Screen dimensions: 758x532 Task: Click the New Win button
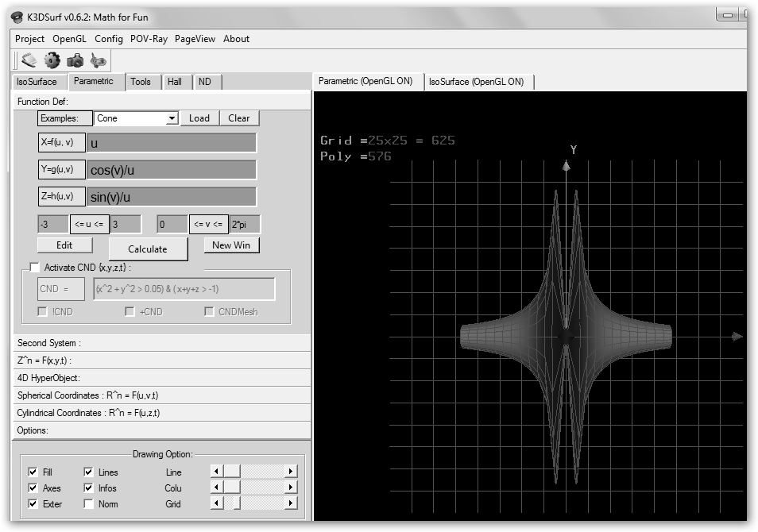[231, 245]
